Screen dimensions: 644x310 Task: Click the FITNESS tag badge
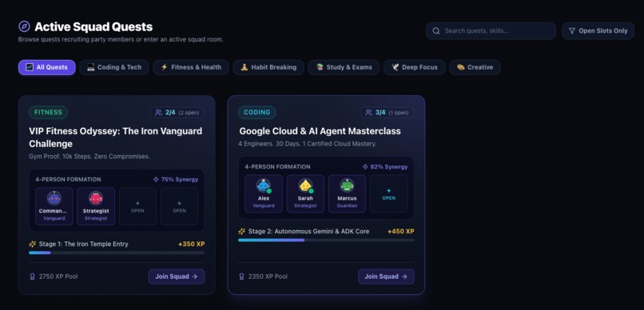click(49, 113)
